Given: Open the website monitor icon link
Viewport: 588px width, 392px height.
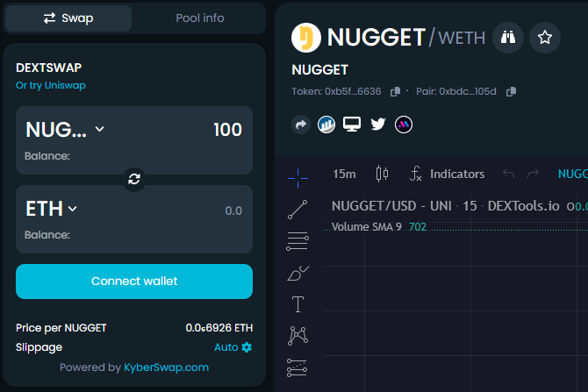Looking at the screenshot, I should 352,125.
